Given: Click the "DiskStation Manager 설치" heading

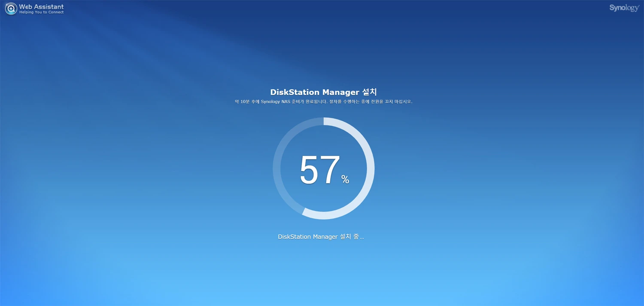Looking at the screenshot, I should pos(323,92).
